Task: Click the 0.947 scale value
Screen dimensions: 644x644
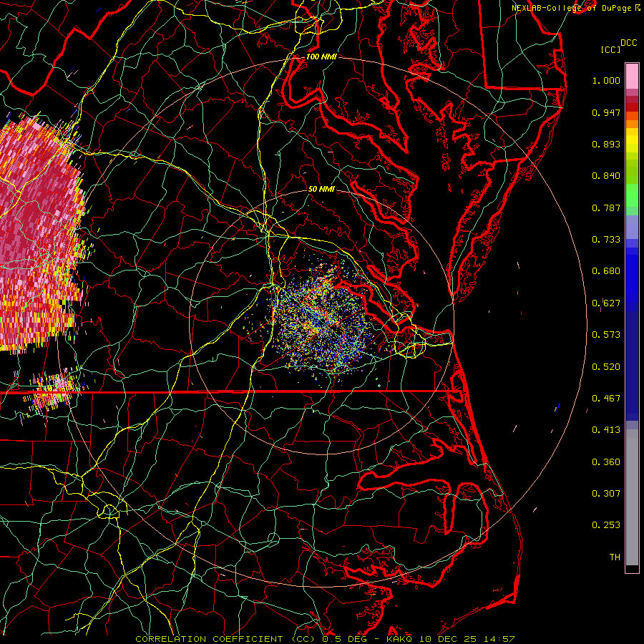Action: coord(606,112)
